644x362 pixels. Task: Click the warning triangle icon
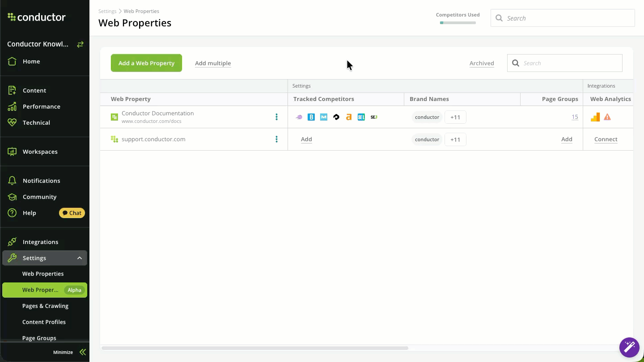(x=607, y=117)
